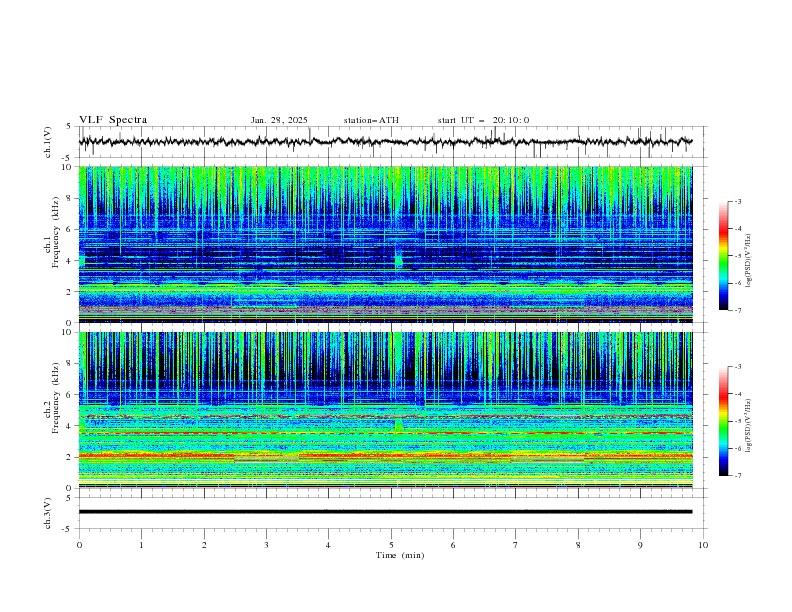Click the '10' tick on time axis
Image resolution: width=792 pixels, height=612 pixels.
pos(703,545)
